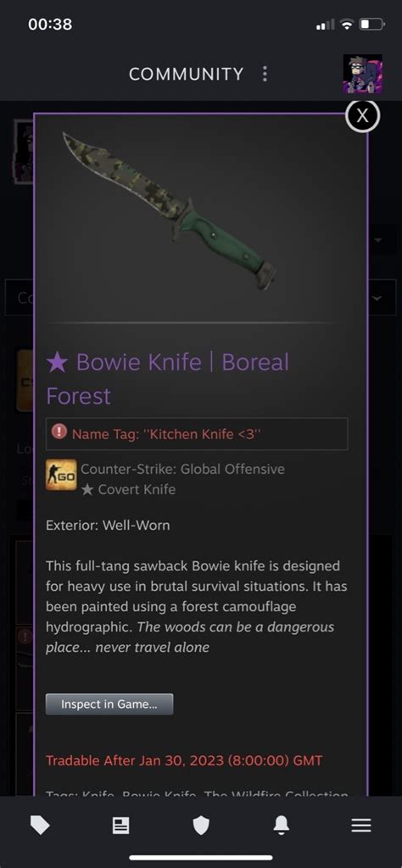Open the Community three-dot options
The height and width of the screenshot is (868, 402).
[x=265, y=74]
